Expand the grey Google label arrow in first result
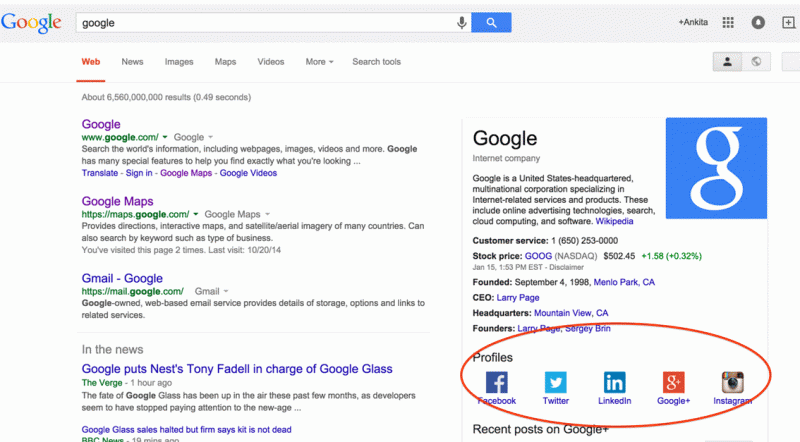The image size is (800, 442). point(210,137)
